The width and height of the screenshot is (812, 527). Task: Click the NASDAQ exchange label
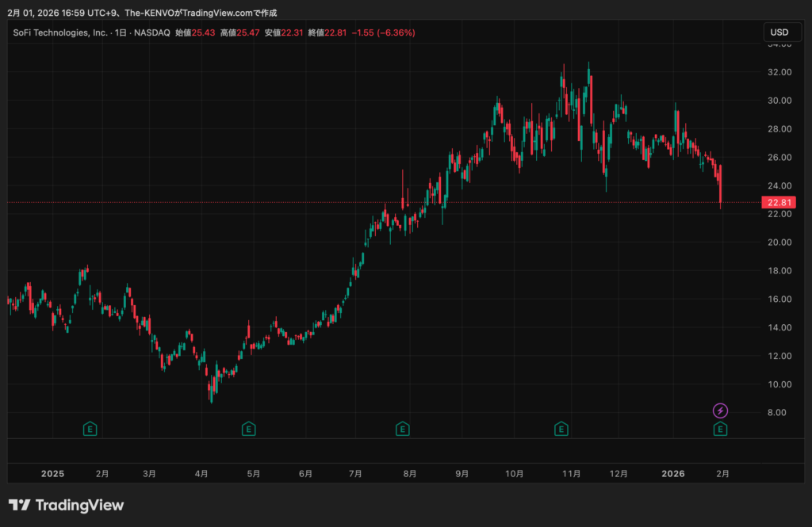[151, 32]
